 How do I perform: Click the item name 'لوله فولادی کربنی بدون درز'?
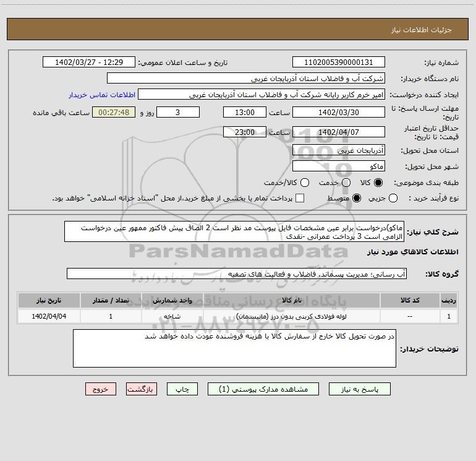291,316
